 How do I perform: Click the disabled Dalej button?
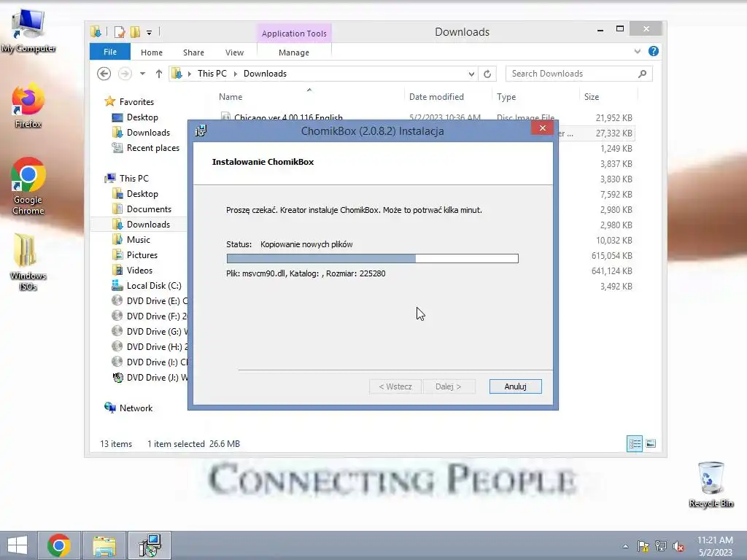tap(449, 386)
